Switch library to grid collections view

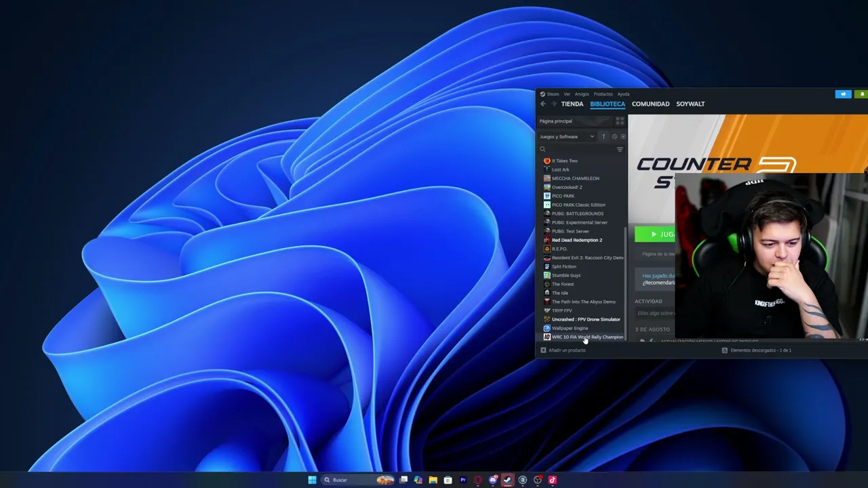click(619, 121)
